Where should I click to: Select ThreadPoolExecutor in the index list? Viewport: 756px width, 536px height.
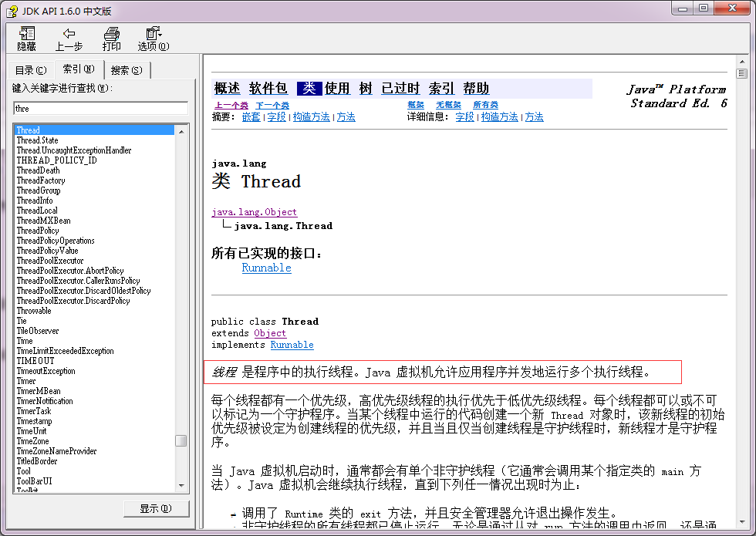pos(50,261)
